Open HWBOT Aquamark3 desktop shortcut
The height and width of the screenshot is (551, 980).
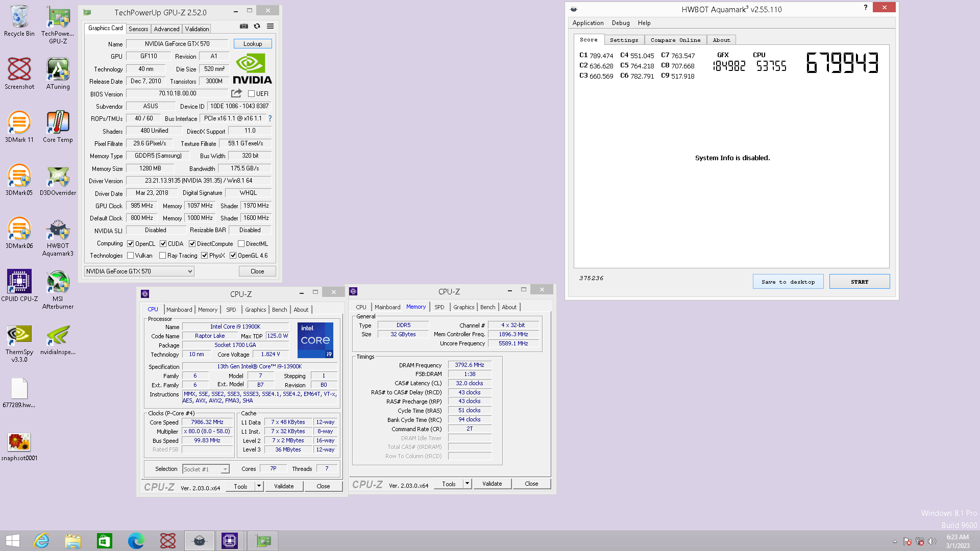click(x=58, y=237)
